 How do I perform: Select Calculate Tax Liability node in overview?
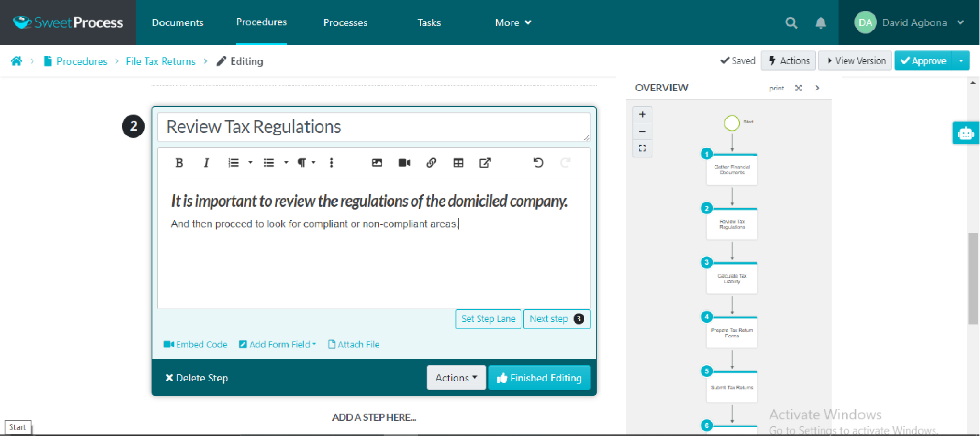click(732, 278)
